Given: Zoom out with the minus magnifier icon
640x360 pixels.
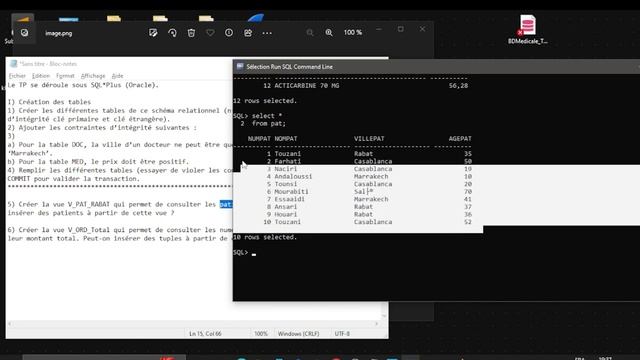Looking at the screenshot, I should 310,33.
